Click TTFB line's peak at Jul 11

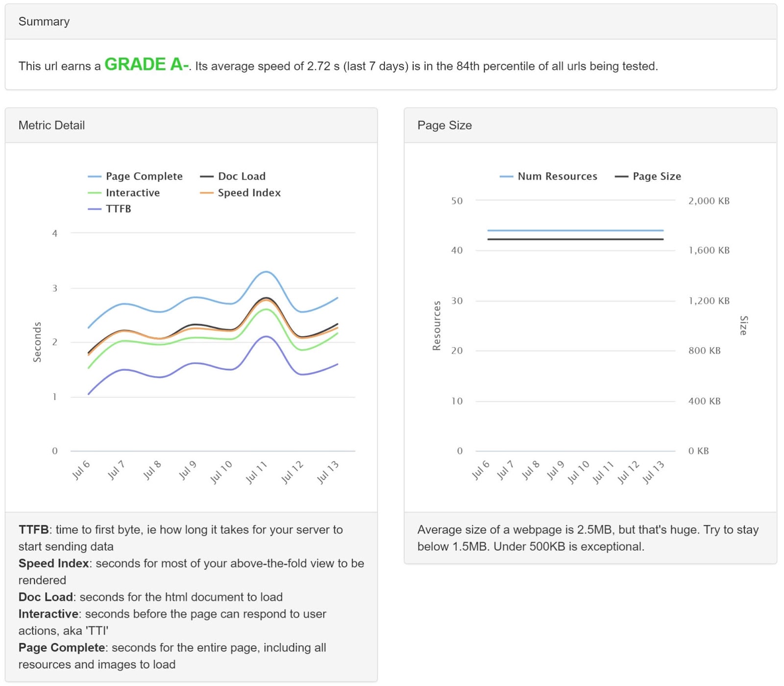point(266,336)
